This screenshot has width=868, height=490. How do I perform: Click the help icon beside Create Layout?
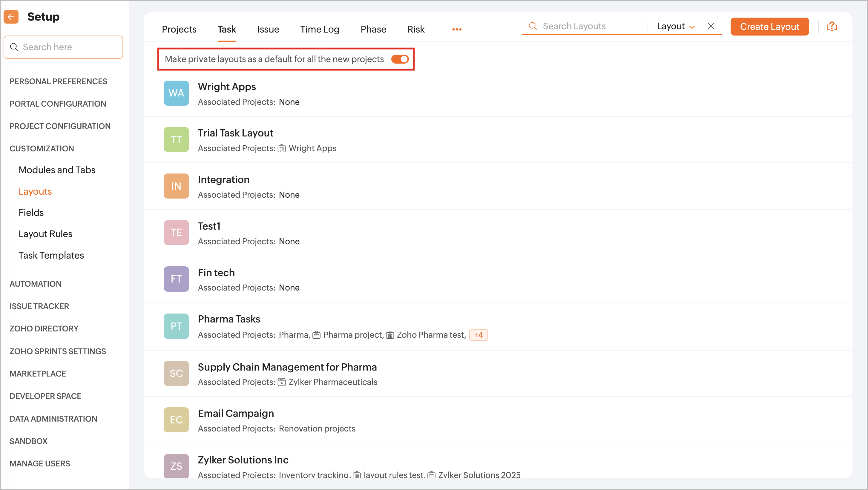pos(831,27)
